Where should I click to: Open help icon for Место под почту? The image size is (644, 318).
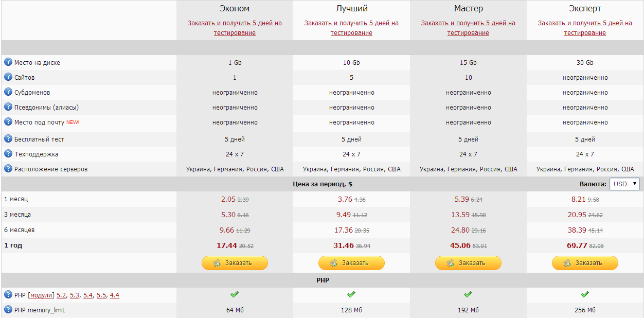point(8,122)
